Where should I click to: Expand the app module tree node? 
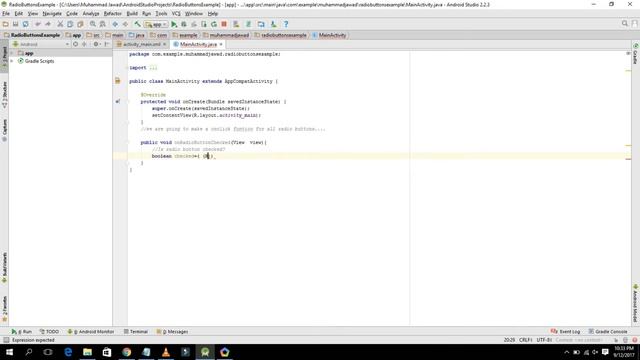tap(12, 53)
